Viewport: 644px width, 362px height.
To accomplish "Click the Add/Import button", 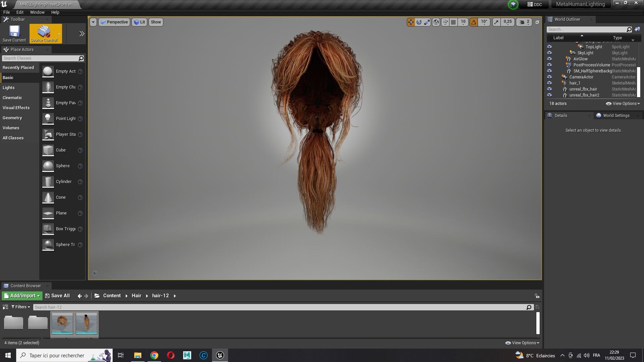I will (x=22, y=296).
